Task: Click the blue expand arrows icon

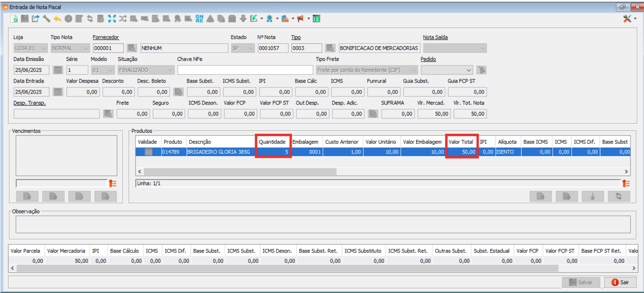Action: click(112, 19)
